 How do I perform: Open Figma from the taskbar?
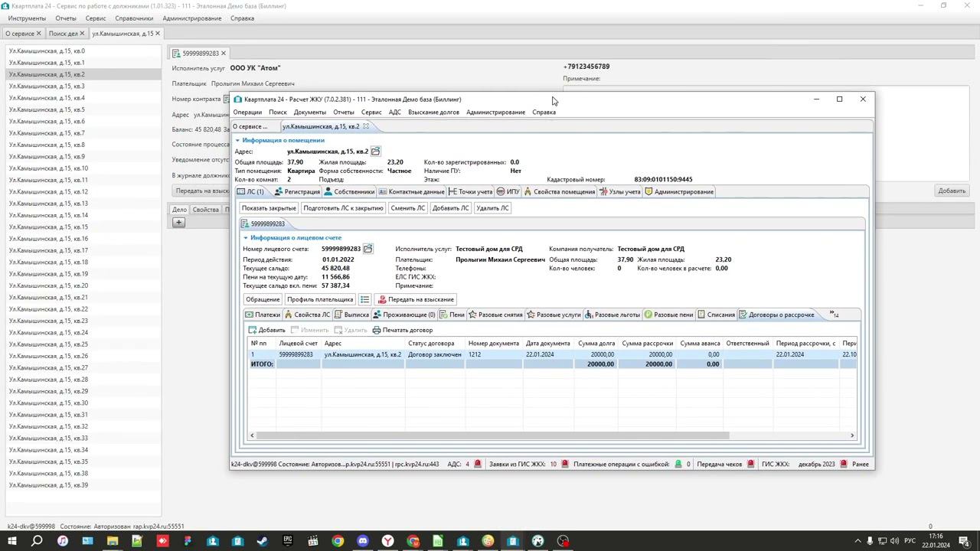click(188, 541)
